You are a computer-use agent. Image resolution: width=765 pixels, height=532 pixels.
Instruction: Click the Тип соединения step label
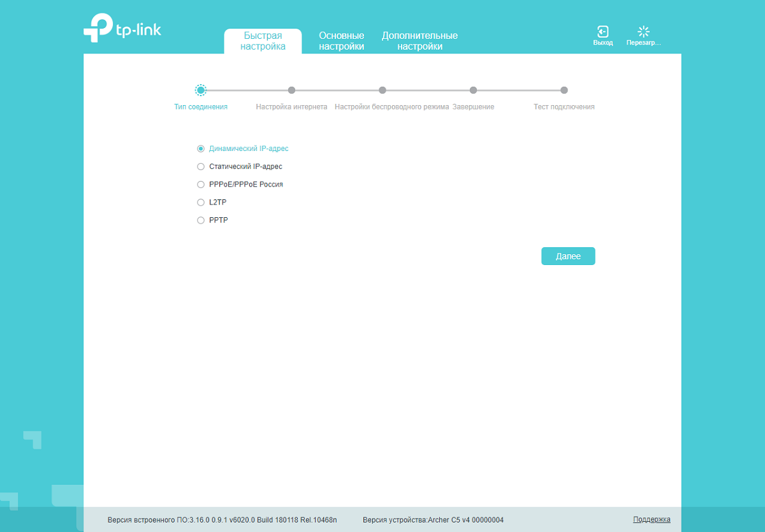click(x=201, y=107)
